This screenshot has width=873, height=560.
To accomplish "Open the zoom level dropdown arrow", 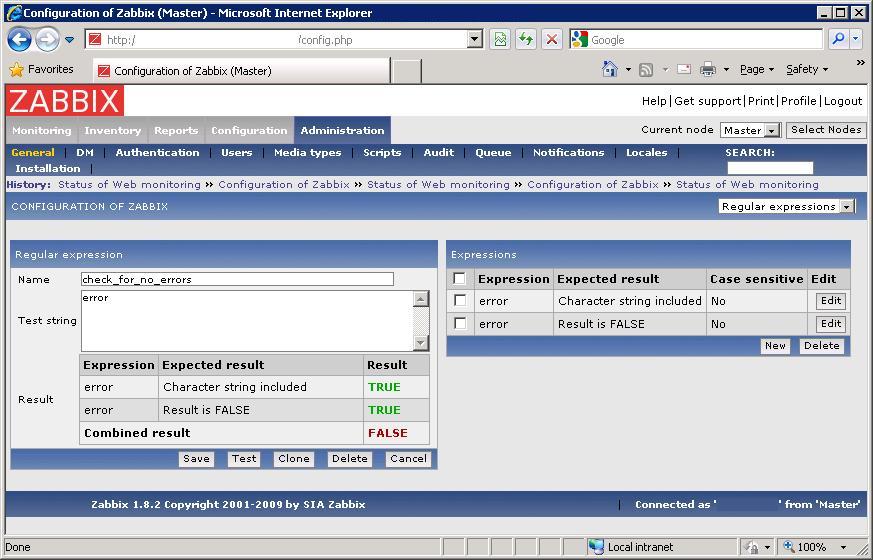I will point(844,548).
